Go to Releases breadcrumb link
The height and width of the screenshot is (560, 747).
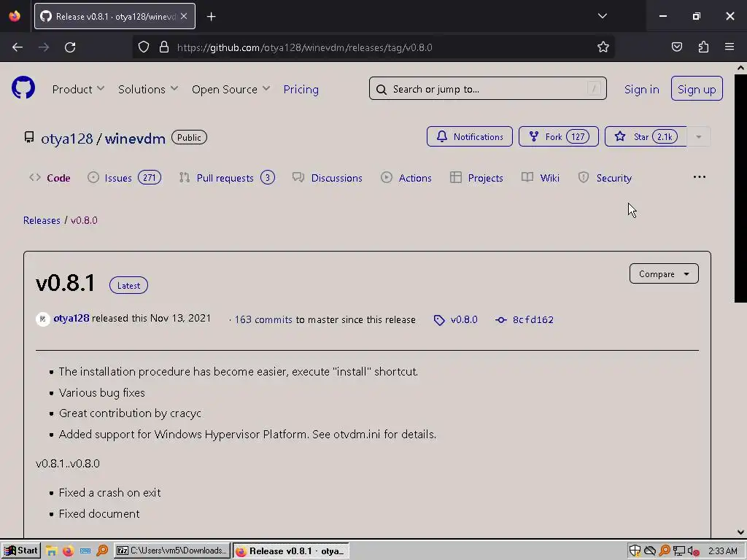42,220
